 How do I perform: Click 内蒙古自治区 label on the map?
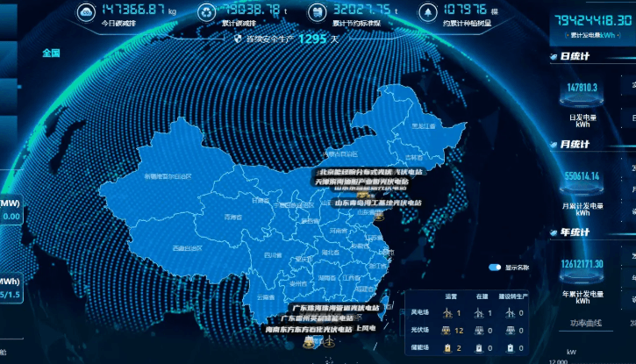[x=340, y=154]
